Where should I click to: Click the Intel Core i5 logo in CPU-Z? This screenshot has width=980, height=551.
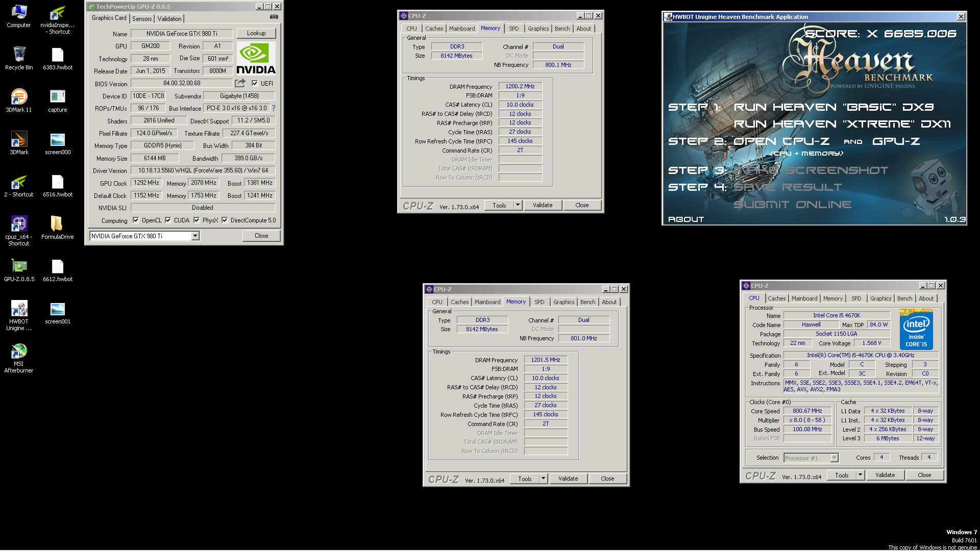pyautogui.click(x=916, y=329)
